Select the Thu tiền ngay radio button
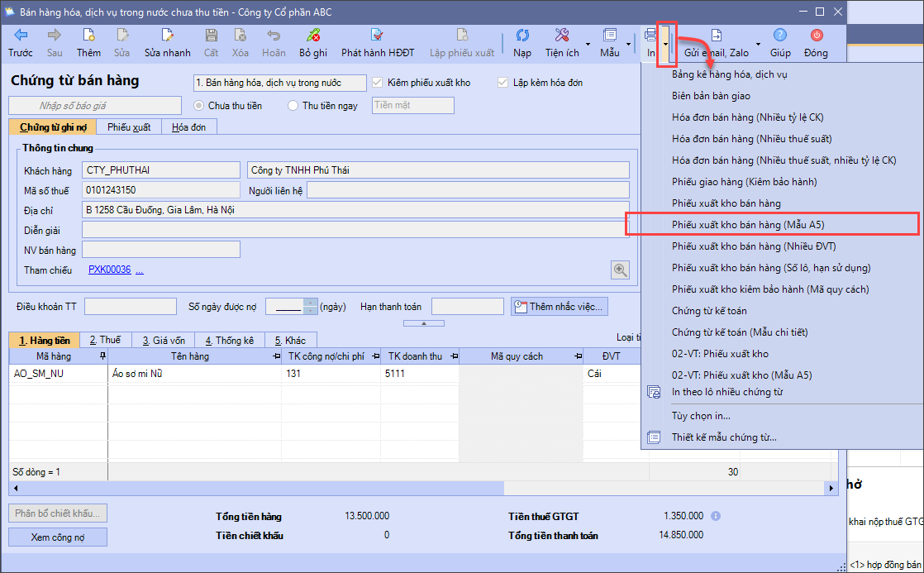The width and height of the screenshot is (924, 573). coord(293,105)
